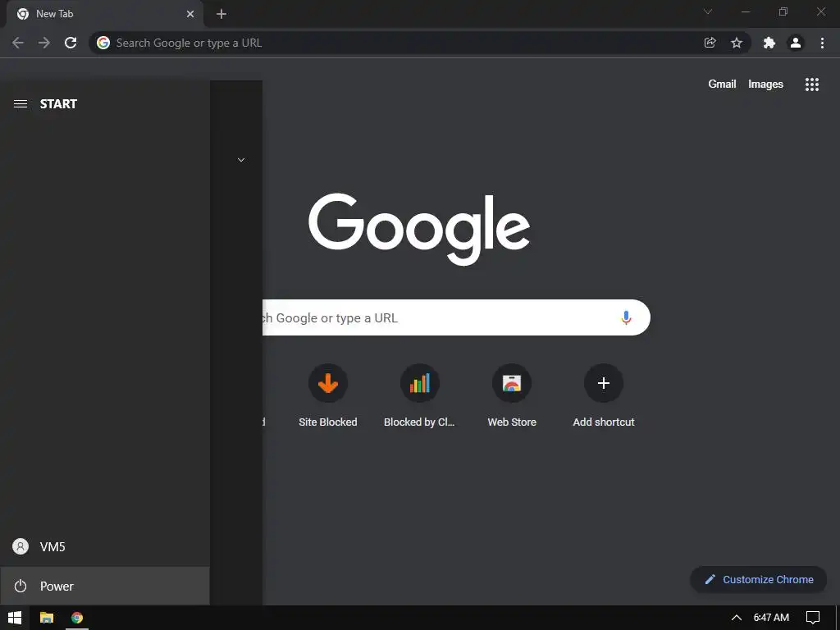Open the Chrome three-dot menu
This screenshot has width=840, height=630.
coord(822,43)
